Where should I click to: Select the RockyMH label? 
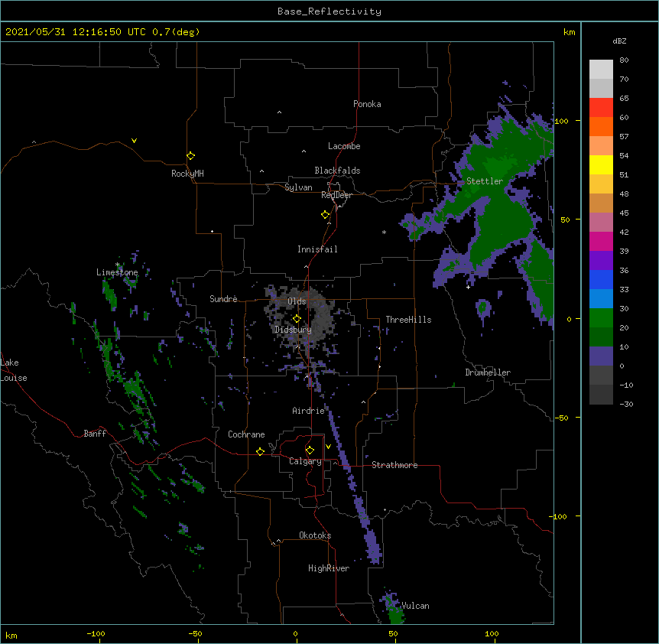click(187, 174)
